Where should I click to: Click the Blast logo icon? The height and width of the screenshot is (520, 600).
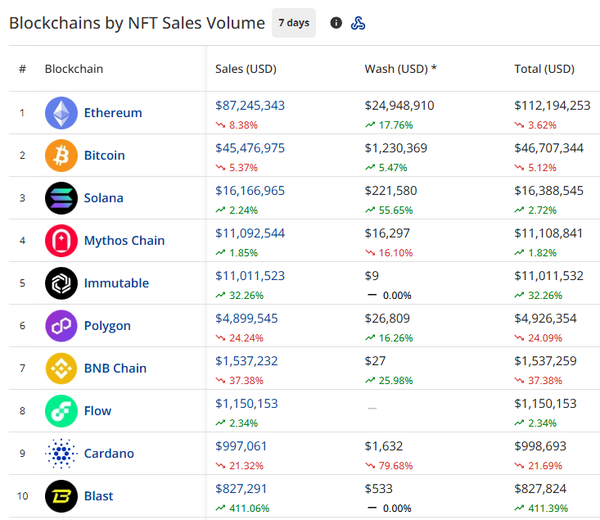click(x=61, y=495)
